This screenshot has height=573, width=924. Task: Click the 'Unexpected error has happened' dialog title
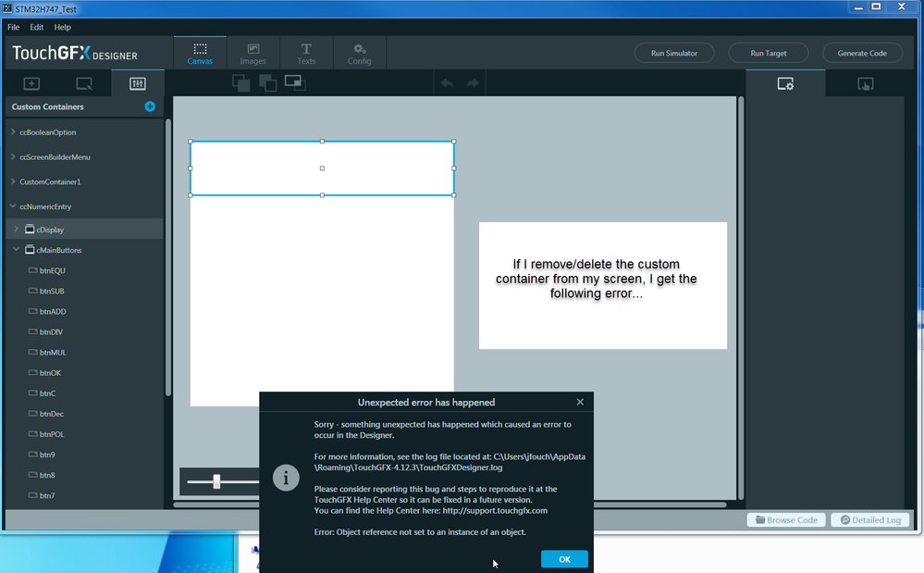pos(426,402)
